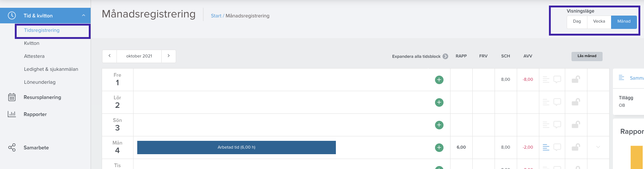Click the 6,00 reported value on Mån 4

pyautogui.click(x=461, y=148)
